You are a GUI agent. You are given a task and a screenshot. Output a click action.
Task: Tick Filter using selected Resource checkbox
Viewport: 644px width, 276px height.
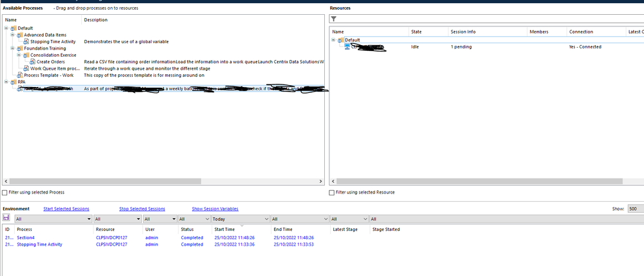coord(331,192)
